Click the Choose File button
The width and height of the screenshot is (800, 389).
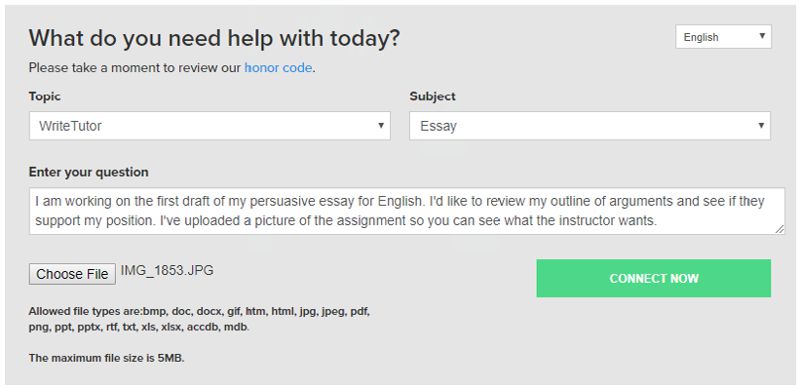point(72,274)
